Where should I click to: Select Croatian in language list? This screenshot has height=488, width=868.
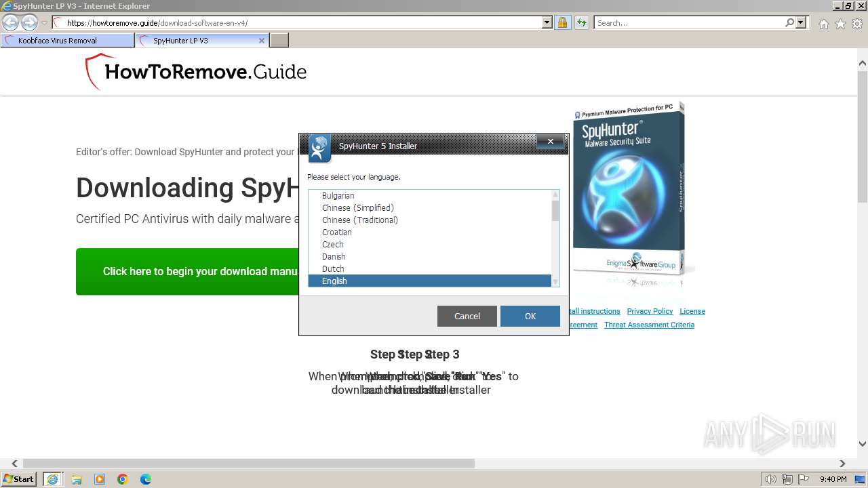(430, 232)
